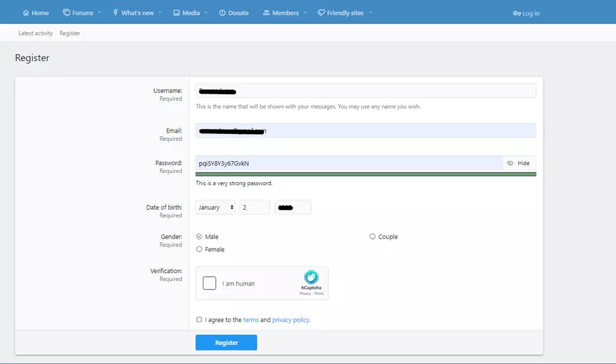Focus the Email input field
The height and width of the screenshot is (364, 616).
[x=366, y=131]
